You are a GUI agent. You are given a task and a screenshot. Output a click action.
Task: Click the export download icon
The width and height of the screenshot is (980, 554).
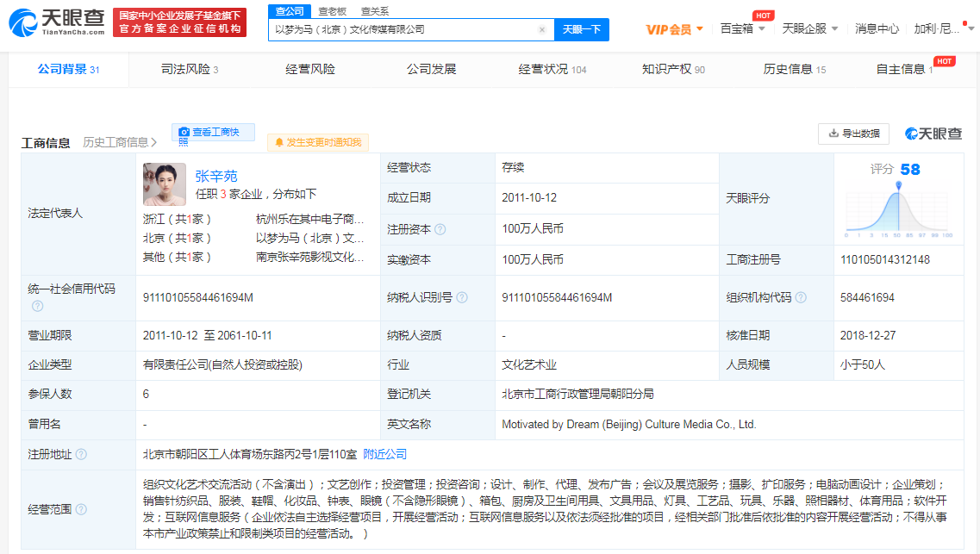click(x=833, y=133)
